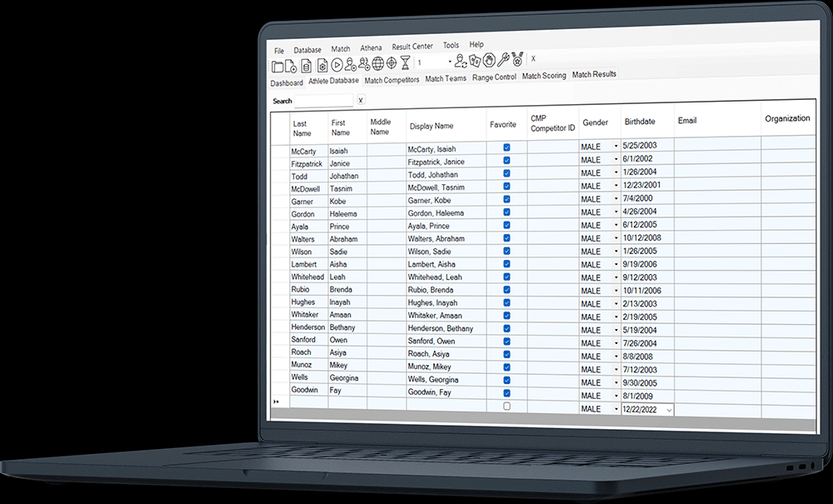
Task: Toggle Favorite checkbox for Todd, Johathan
Action: point(506,173)
